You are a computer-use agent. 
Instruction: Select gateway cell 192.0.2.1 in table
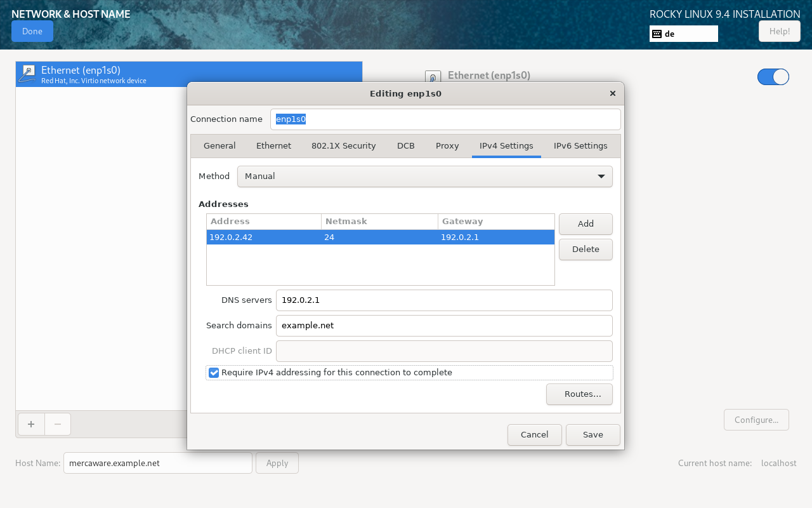pos(496,237)
